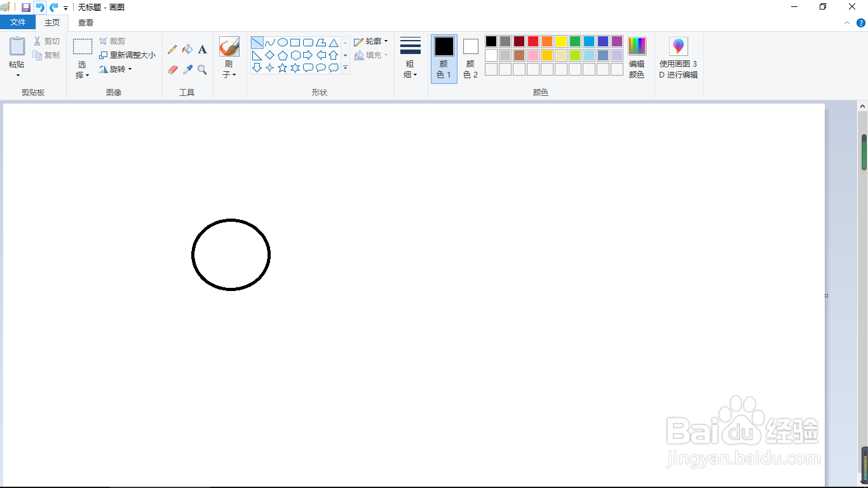Choose the Rounded rectangle shape
The image size is (868, 488).
click(x=308, y=43)
